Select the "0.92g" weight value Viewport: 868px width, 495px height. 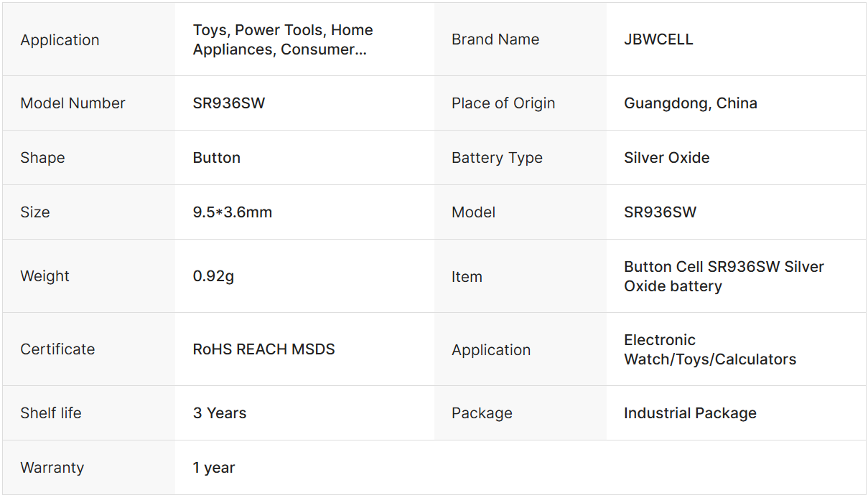click(213, 276)
